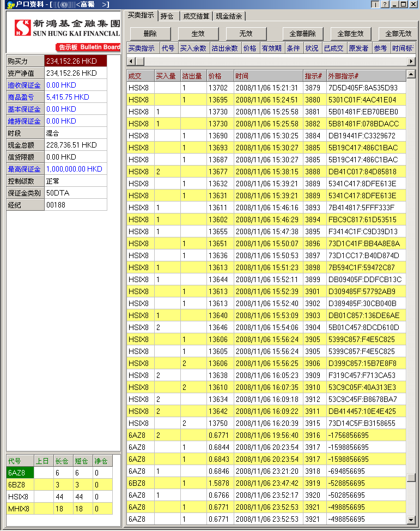Click the 追收保证金 link
The height and width of the screenshot is (531, 420).
(x=24, y=86)
